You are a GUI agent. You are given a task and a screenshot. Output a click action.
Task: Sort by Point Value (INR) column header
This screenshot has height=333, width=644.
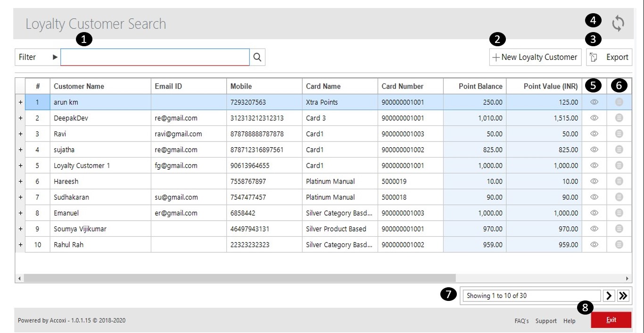click(545, 86)
